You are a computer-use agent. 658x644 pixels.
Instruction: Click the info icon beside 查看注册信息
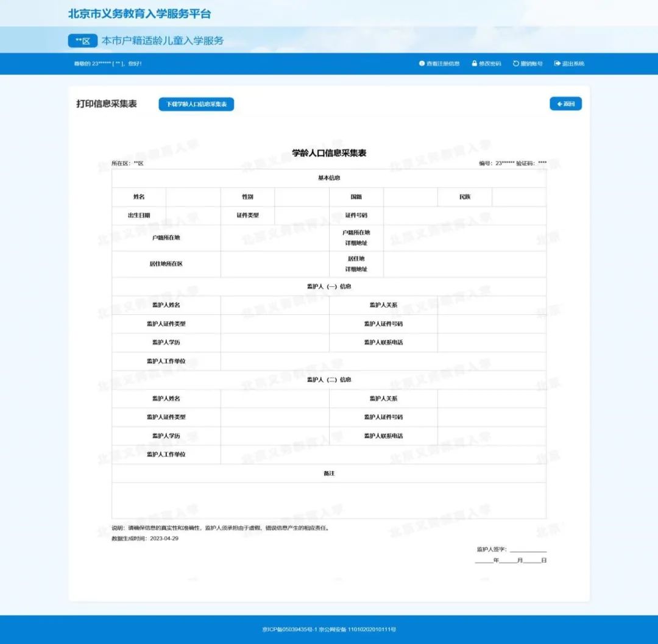pos(422,63)
